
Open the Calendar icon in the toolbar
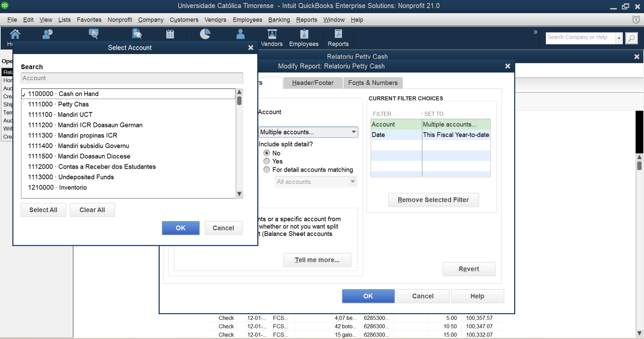(x=170, y=34)
